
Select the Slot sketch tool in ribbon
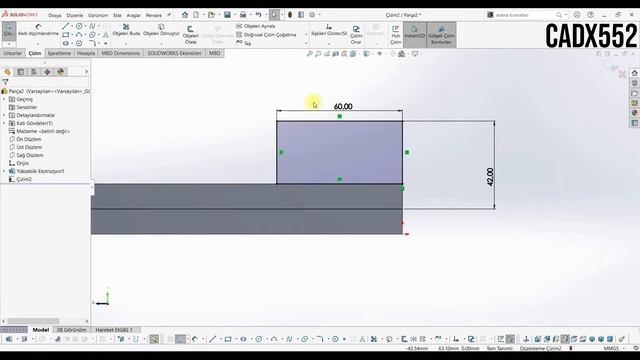(x=65, y=43)
